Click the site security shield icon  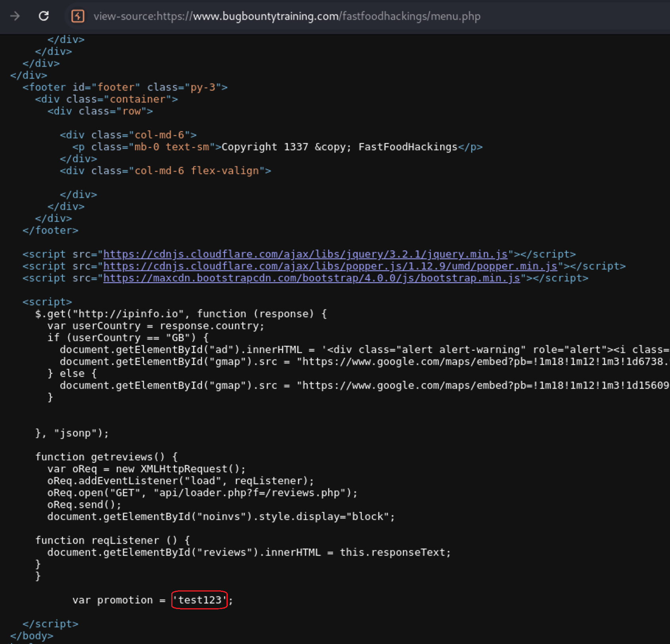click(x=78, y=16)
